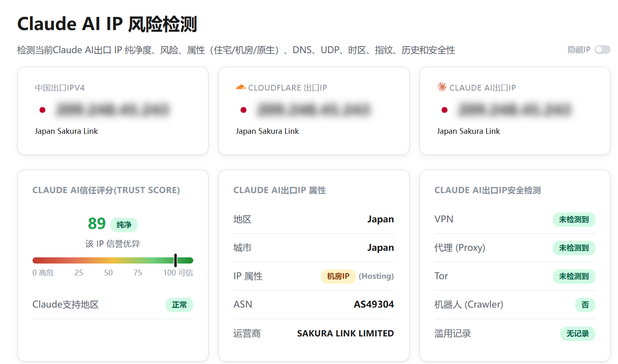The image size is (618, 364).
Task: Click the 正常 badge for Claude支持地区
Action: (x=179, y=305)
